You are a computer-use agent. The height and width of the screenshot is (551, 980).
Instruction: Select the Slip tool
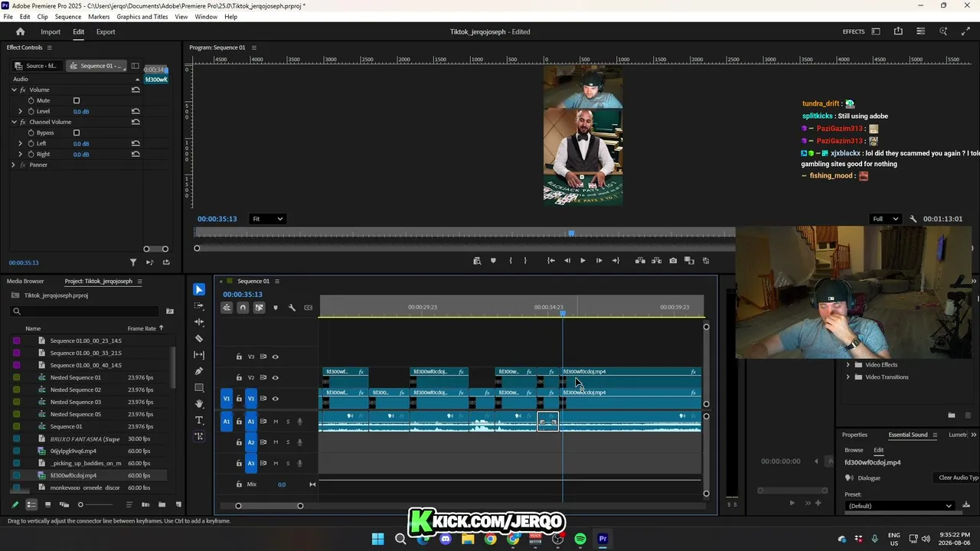tap(199, 354)
